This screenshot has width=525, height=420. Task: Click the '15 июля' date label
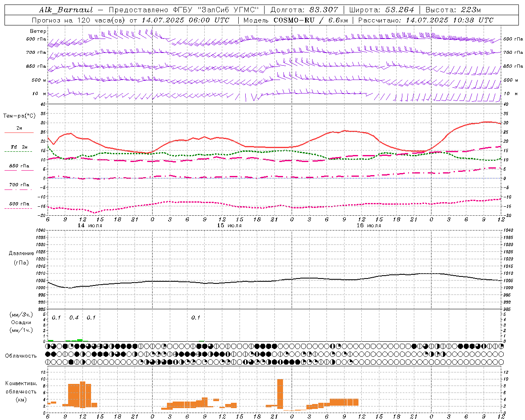pos(229,226)
